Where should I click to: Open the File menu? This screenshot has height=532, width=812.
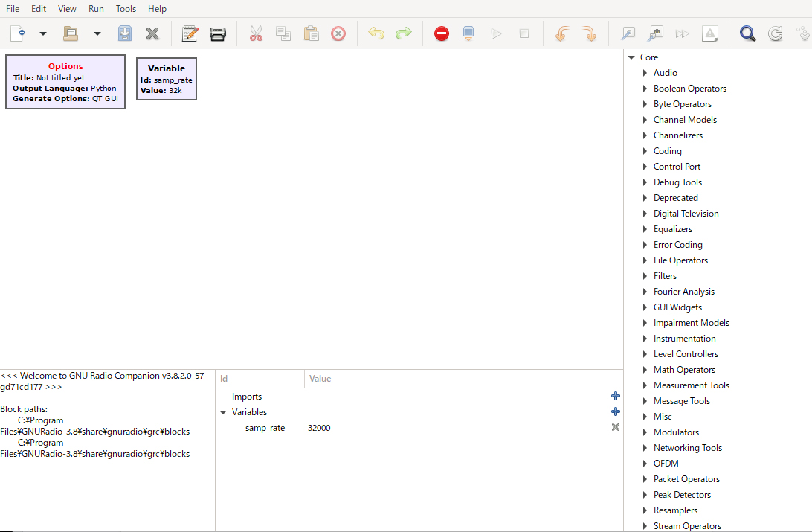tap(13, 9)
